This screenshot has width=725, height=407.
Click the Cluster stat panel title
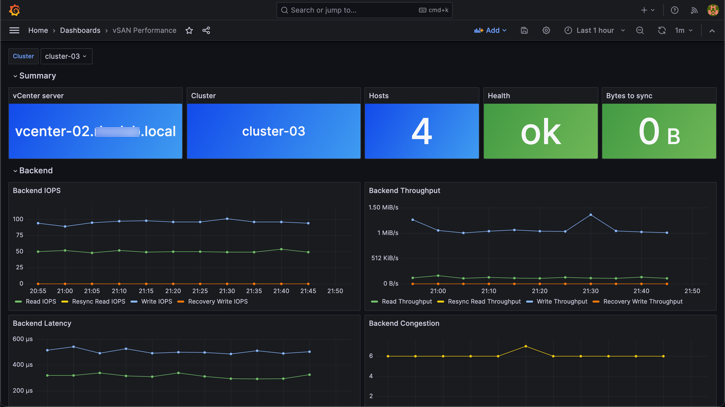tap(203, 96)
